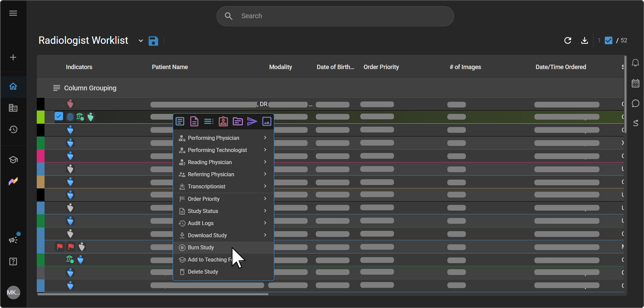Click the red patient indicator in first row
The width and height of the screenshot is (644, 308).
[x=70, y=103]
